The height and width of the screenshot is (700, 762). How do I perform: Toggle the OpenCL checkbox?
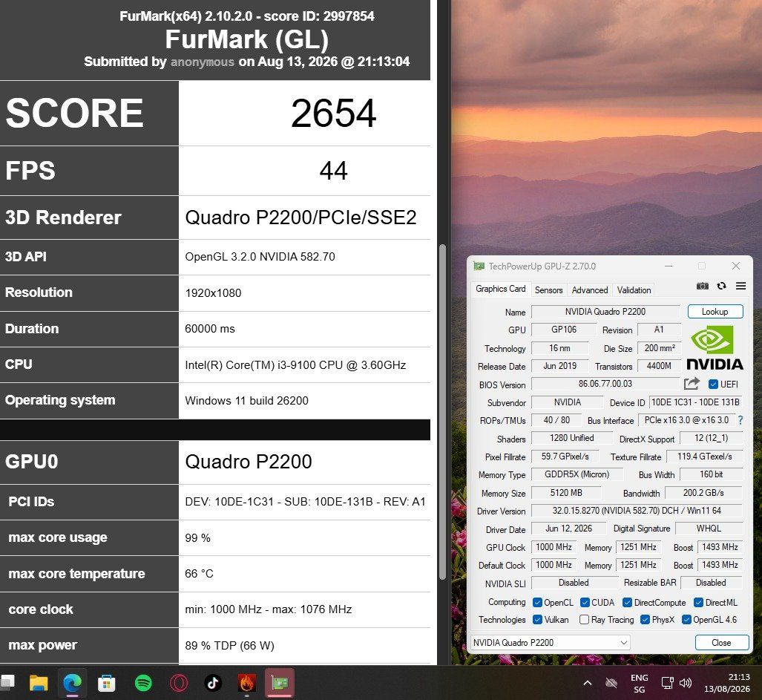(x=537, y=602)
